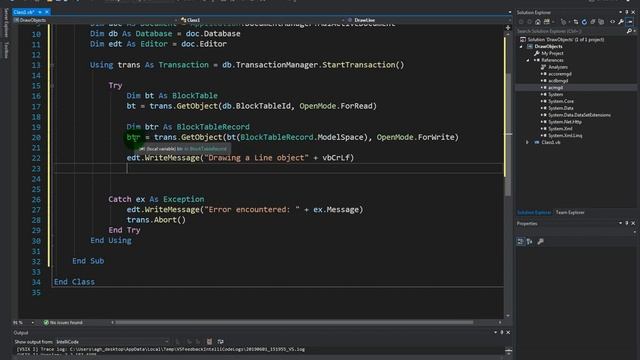
Task: Open the 91% zoom dropdown
Action: click(x=33, y=322)
